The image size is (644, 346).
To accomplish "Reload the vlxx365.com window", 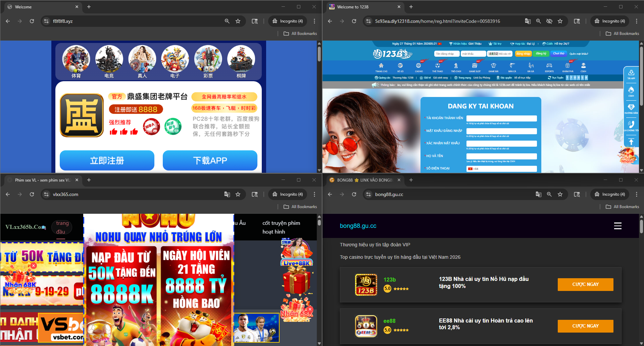I will point(32,194).
